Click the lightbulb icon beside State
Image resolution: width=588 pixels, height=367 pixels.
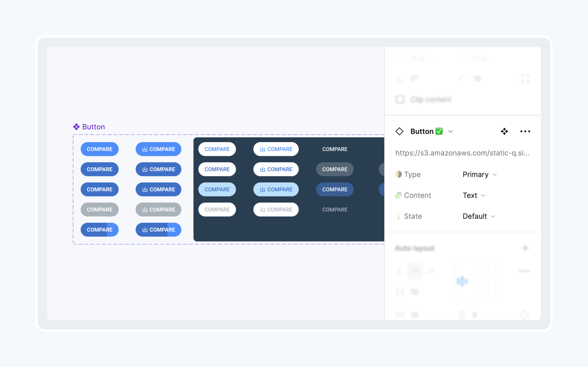tap(399, 216)
